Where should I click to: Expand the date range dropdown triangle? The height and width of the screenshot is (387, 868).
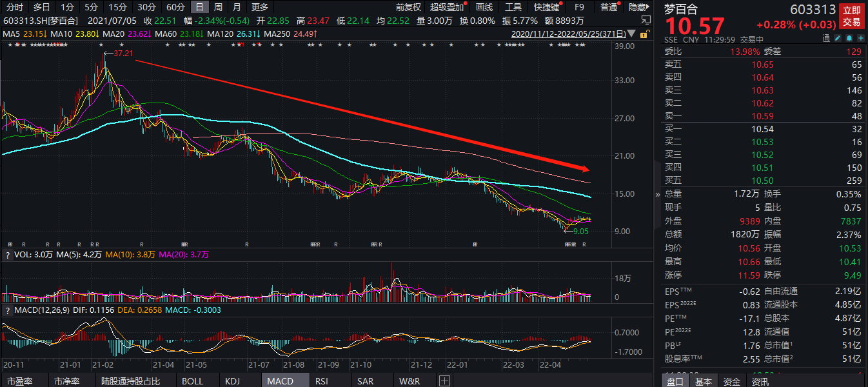tap(631, 34)
